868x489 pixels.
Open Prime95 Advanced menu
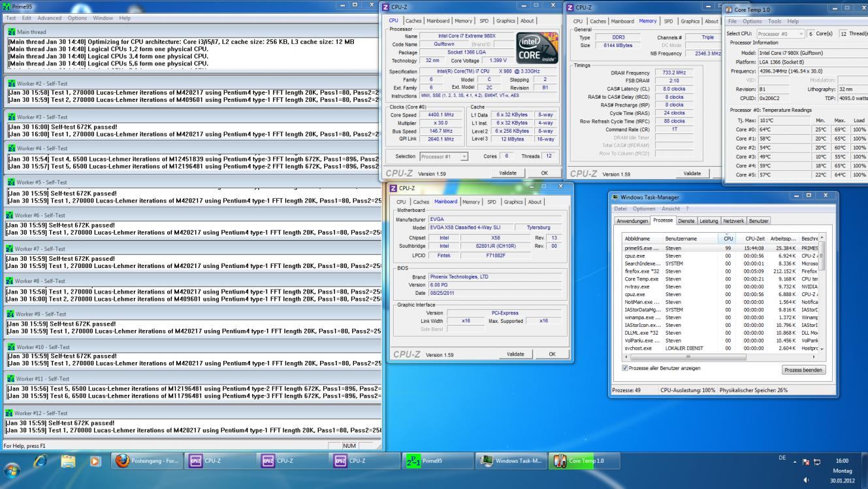pyautogui.click(x=49, y=18)
